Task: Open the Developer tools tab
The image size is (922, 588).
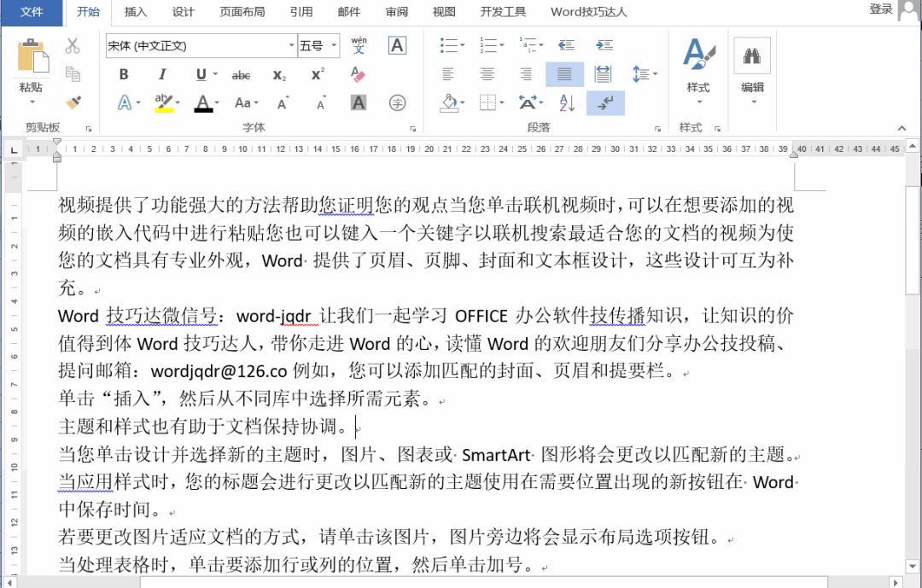Action: [503, 12]
